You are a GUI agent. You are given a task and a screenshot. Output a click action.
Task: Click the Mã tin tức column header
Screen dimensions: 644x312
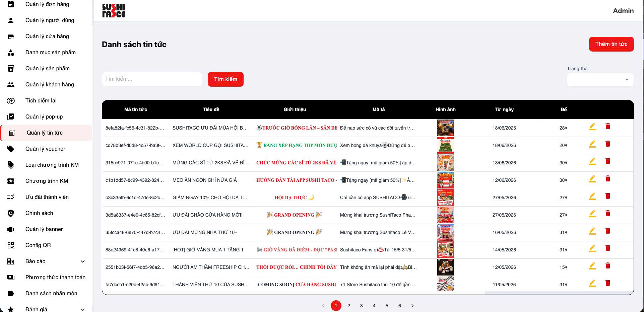pyautogui.click(x=136, y=109)
